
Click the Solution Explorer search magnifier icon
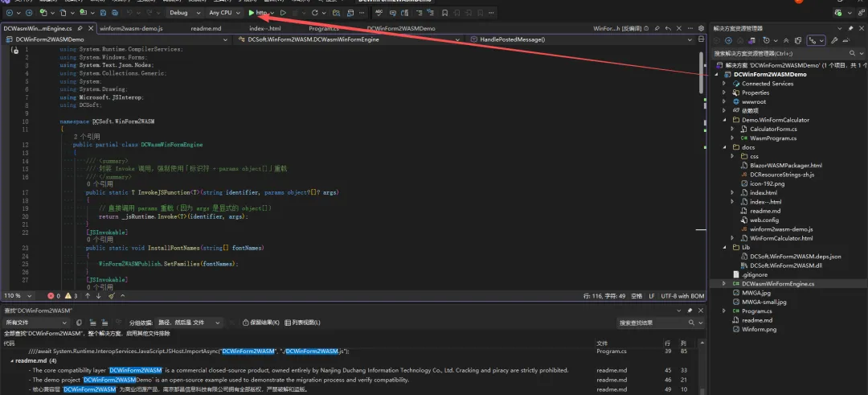click(853, 53)
